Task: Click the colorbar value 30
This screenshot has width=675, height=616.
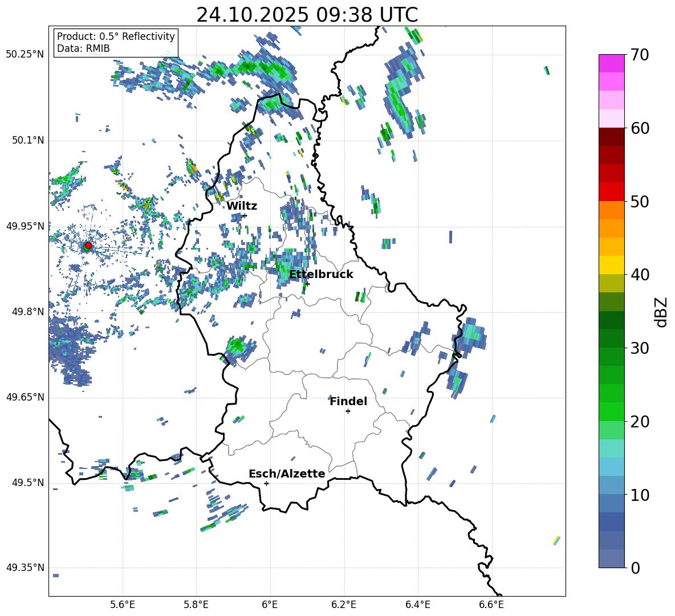Action: coord(640,348)
